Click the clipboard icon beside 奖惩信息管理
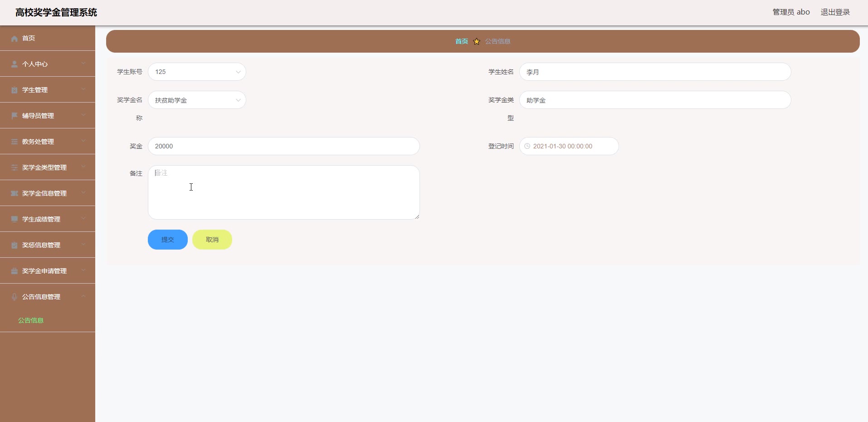The width and height of the screenshot is (868, 422). click(15, 245)
